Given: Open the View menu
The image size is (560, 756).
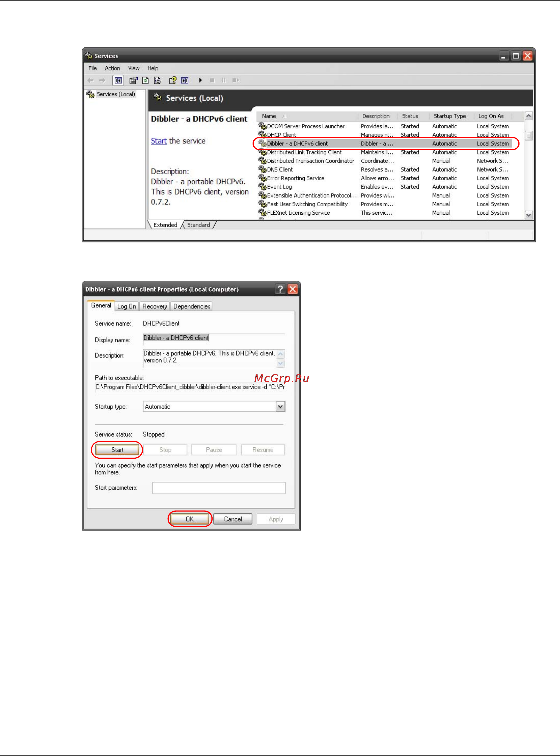Looking at the screenshot, I should (x=133, y=68).
